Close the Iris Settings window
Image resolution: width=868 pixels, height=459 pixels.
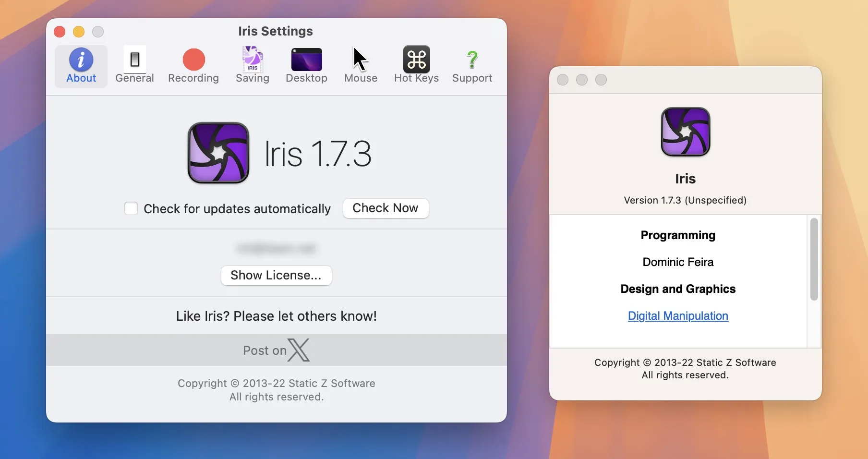click(x=60, y=32)
